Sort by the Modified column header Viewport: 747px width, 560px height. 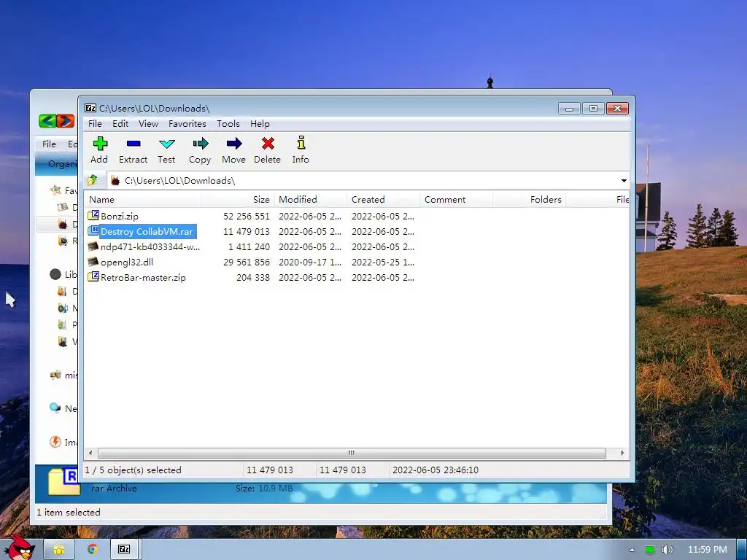point(311,200)
